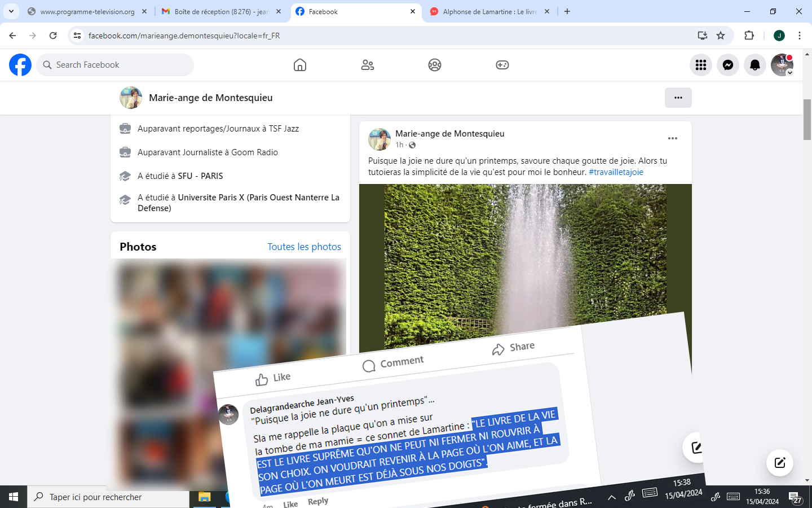
Task: Click install app icon in address bar
Action: pos(702,36)
